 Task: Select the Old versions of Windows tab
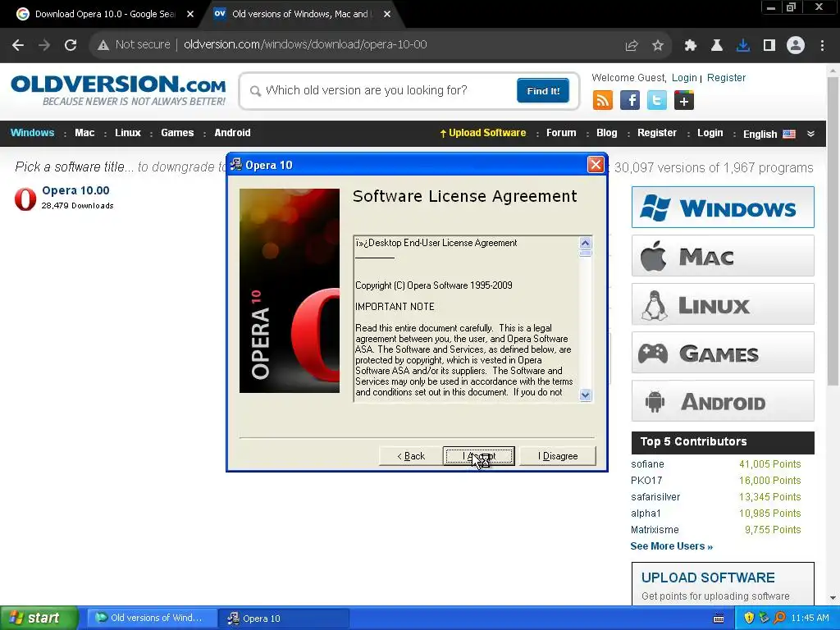tap(300, 14)
